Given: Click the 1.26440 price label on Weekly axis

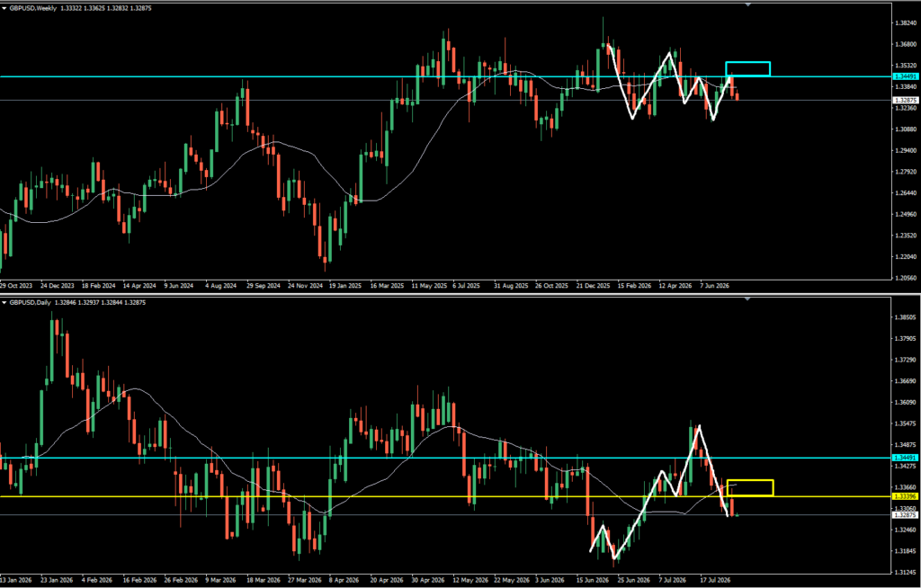Looking at the screenshot, I should (x=905, y=193).
